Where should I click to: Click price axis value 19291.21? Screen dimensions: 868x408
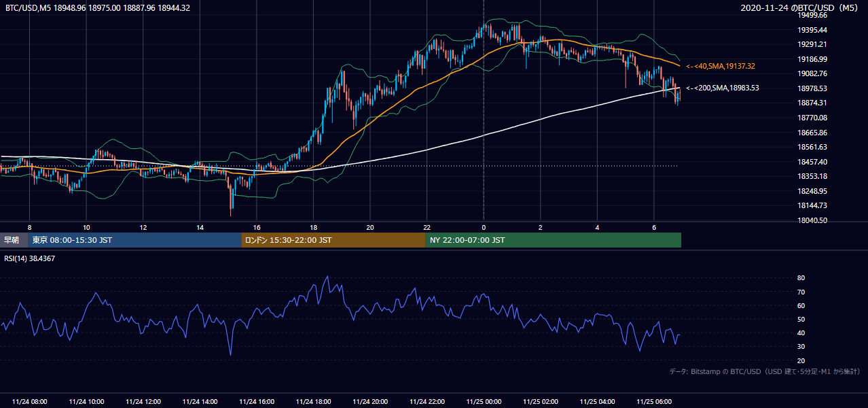tap(813, 44)
